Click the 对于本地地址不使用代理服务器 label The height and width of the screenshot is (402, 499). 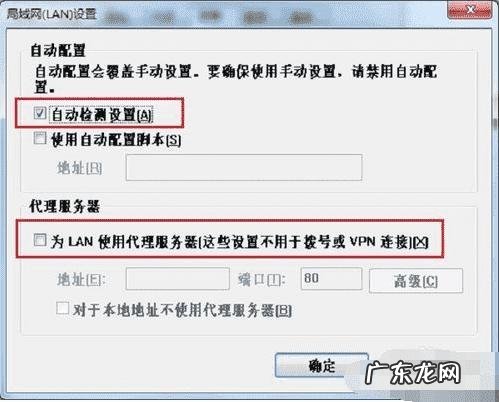click(x=182, y=310)
